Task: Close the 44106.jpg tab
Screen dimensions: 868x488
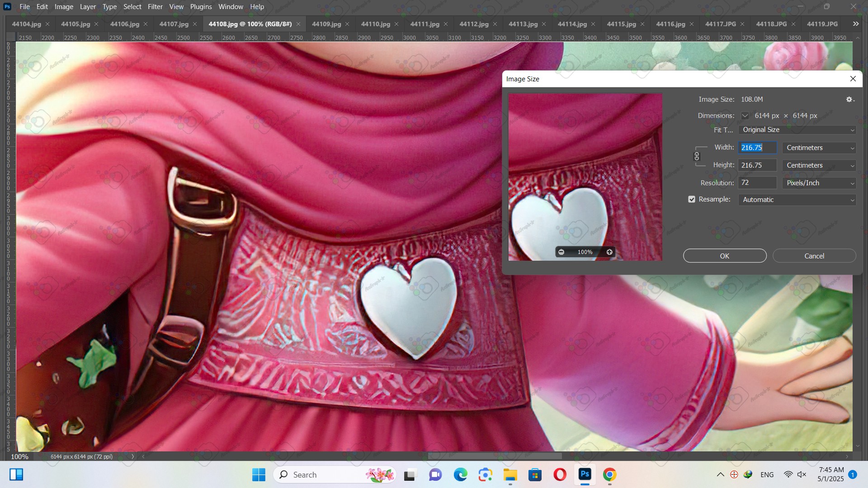Action: (146, 24)
